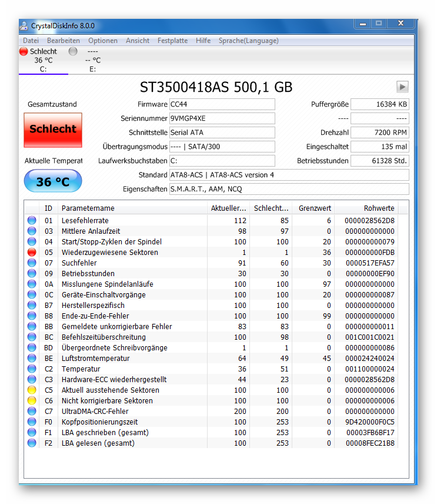Screen dimensions: 437x504
Task: Click the Standard field ATA8-ACS
Action: tap(289, 175)
